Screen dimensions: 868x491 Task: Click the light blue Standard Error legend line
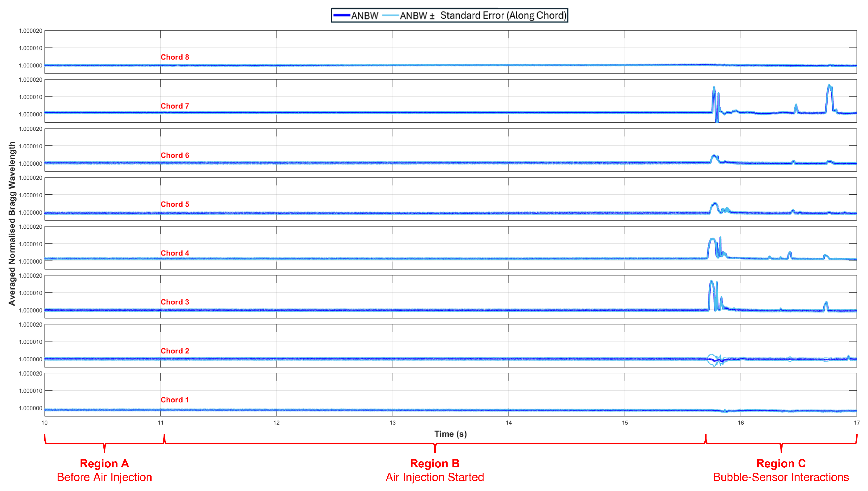pyautogui.click(x=390, y=16)
